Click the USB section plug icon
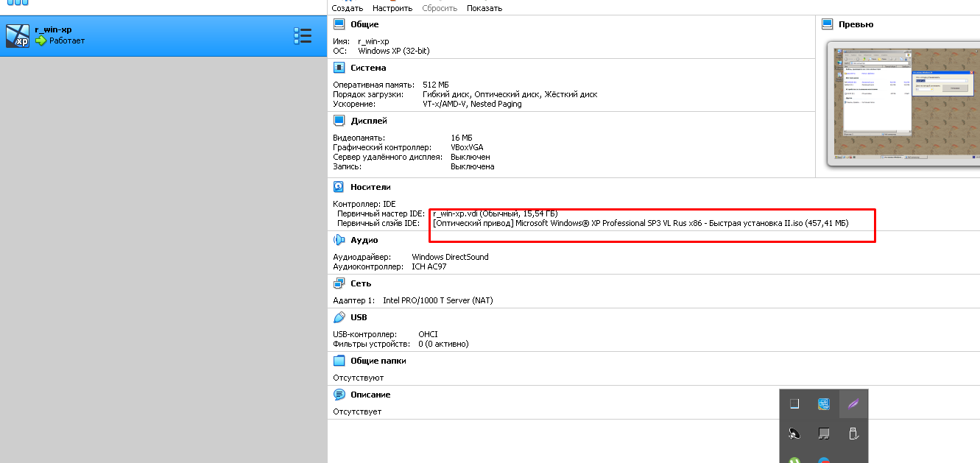980x463 pixels. coord(339,317)
